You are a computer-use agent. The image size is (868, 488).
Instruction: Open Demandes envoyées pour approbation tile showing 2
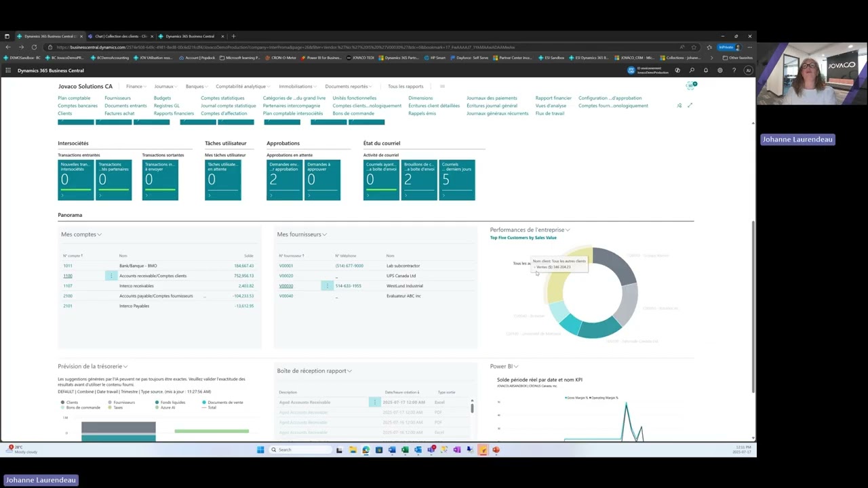tap(285, 180)
